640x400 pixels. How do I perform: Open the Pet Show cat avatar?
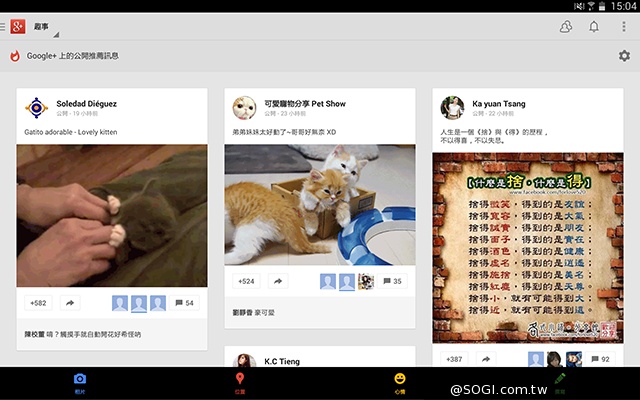coord(244,108)
